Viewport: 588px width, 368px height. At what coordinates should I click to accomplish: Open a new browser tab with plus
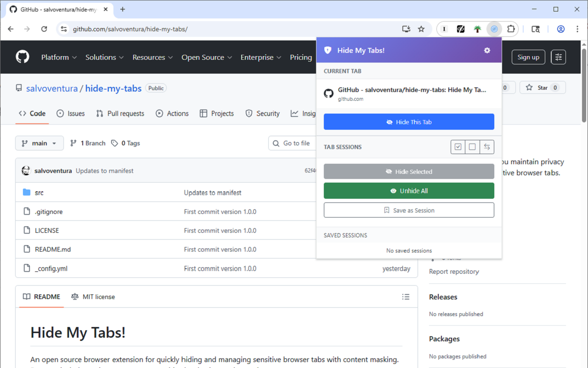pos(123,9)
